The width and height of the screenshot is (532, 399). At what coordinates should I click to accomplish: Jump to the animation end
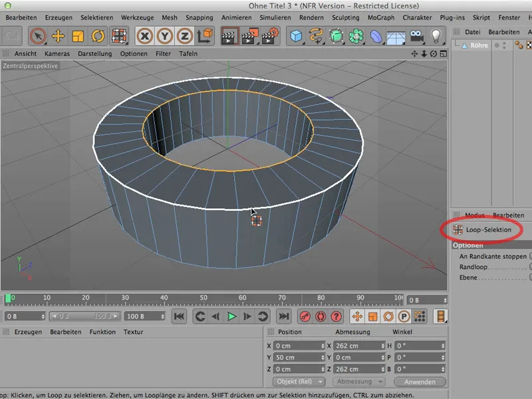[x=284, y=317]
